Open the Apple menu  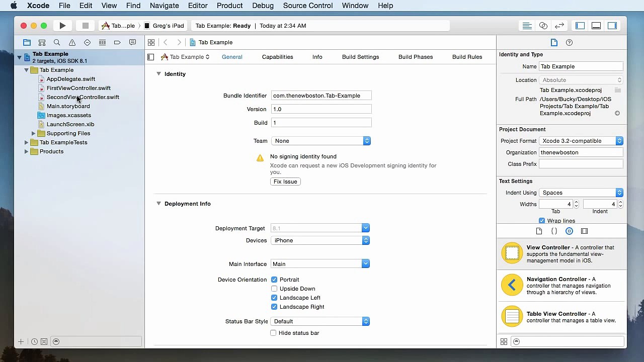coord(14,6)
